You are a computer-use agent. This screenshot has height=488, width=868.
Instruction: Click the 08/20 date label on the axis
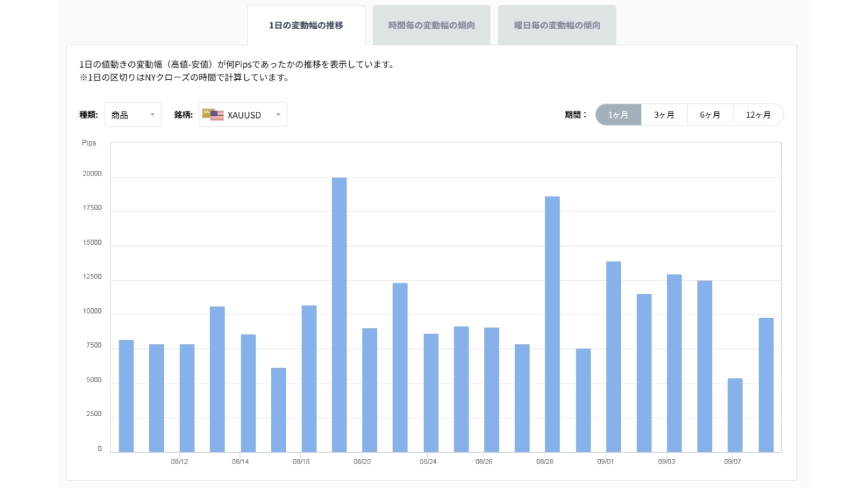[x=362, y=462]
